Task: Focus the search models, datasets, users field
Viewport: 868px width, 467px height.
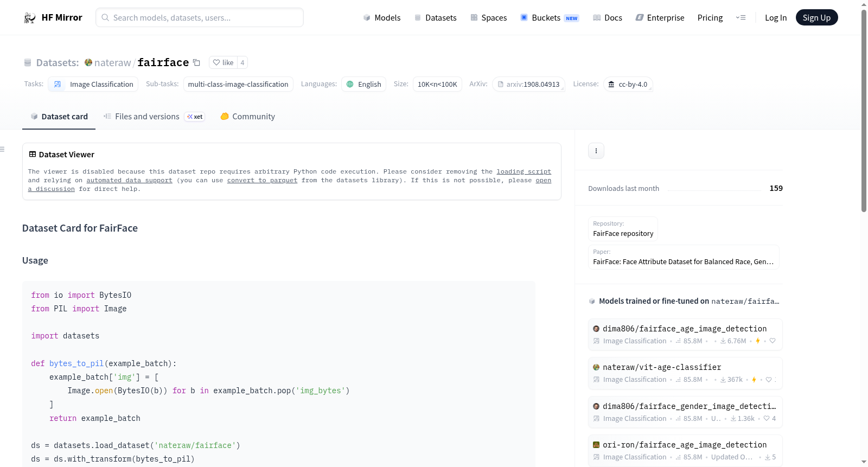Action: [200, 17]
